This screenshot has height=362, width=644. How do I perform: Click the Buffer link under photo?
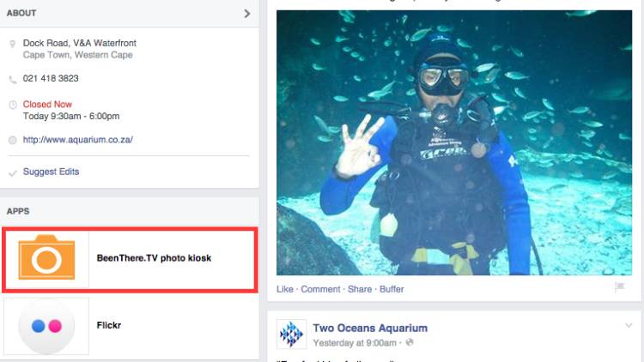392,289
